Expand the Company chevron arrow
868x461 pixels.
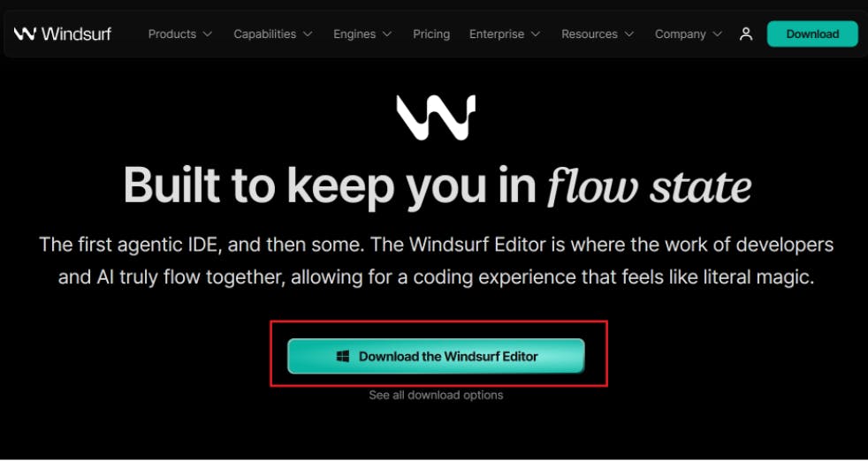coord(718,34)
